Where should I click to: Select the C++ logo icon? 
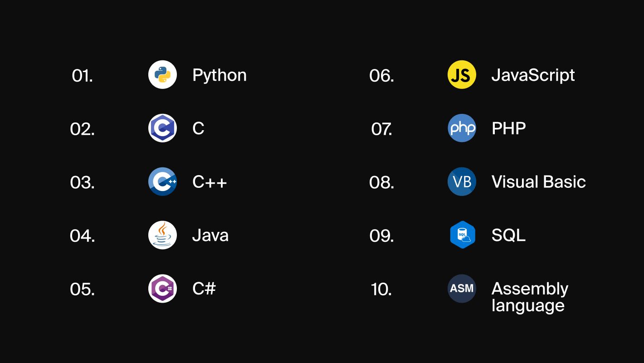(x=162, y=181)
